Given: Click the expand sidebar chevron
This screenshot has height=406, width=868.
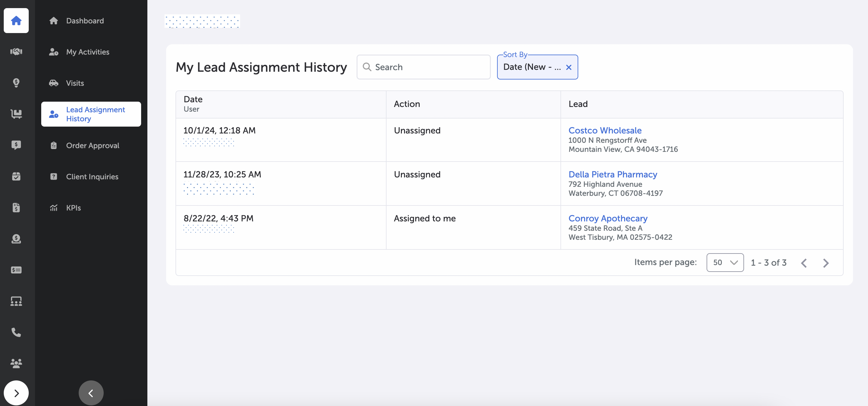Looking at the screenshot, I should pos(16,393).
